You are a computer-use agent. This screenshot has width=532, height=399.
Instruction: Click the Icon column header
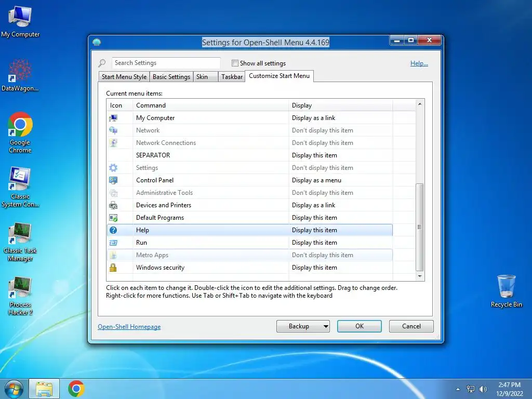tap(120, 105)
